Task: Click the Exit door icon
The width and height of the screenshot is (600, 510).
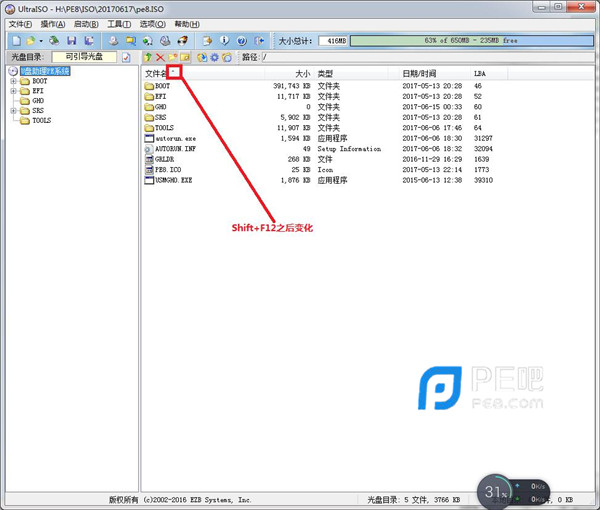Action: (259, 41)
